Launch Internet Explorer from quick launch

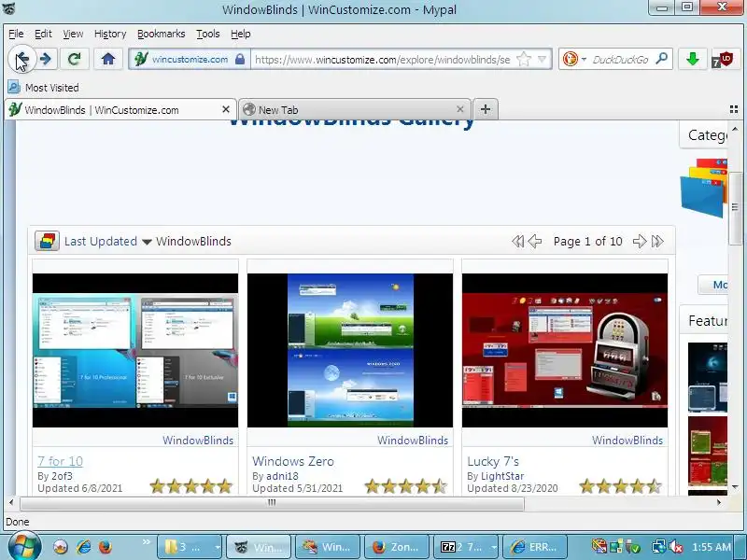point(83,547)
